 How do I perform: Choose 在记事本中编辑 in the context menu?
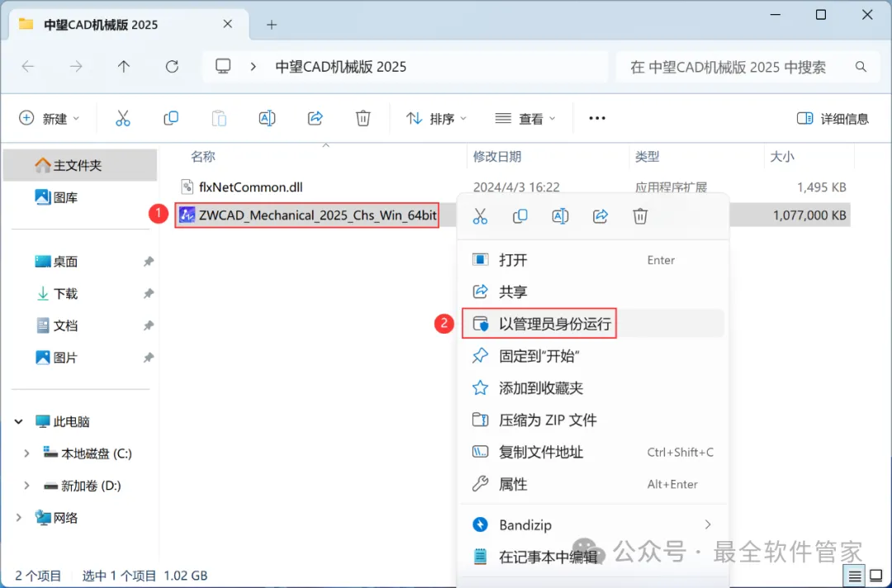coord(593,557)
